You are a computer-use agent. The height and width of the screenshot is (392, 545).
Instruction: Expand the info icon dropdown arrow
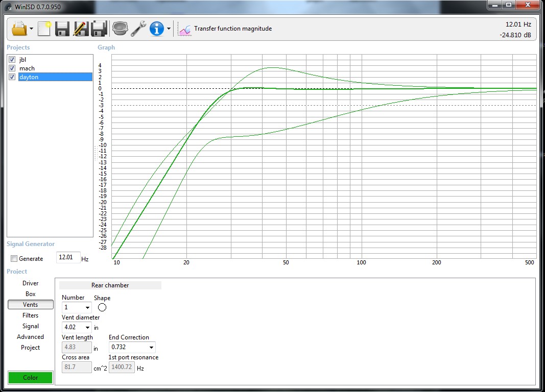[x=169, y=29]
